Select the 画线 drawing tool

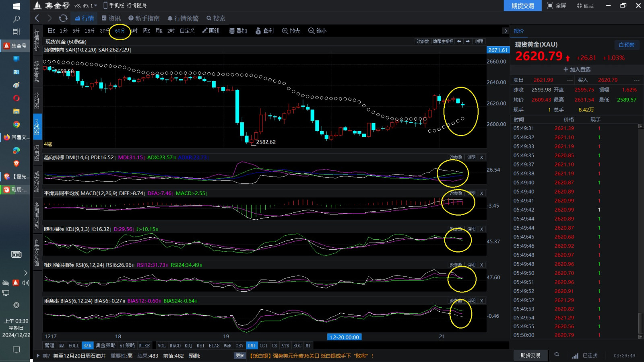point(211,31)
